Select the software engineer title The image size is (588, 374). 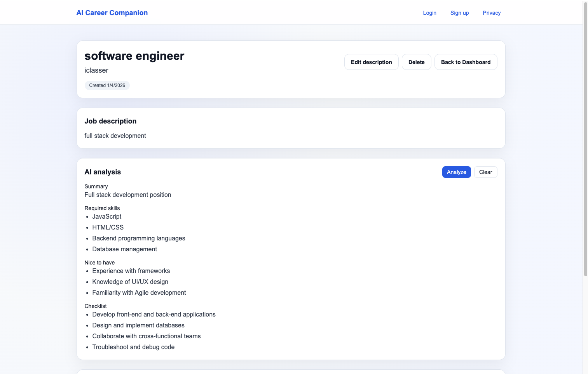pos(134,56)
